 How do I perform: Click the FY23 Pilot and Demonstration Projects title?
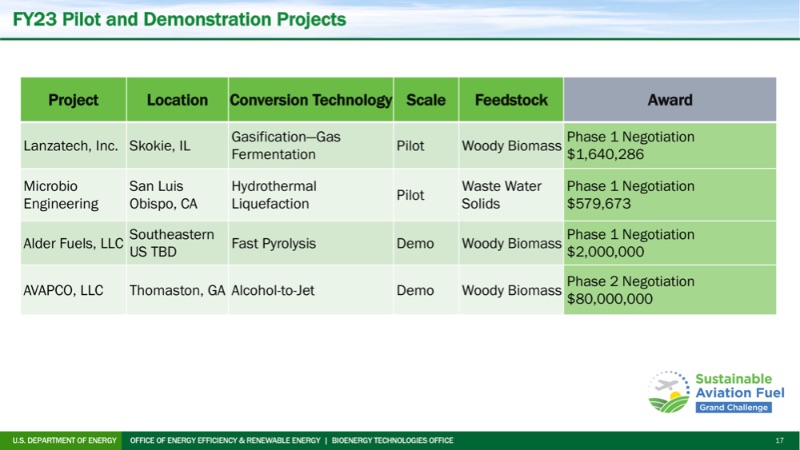180,19
